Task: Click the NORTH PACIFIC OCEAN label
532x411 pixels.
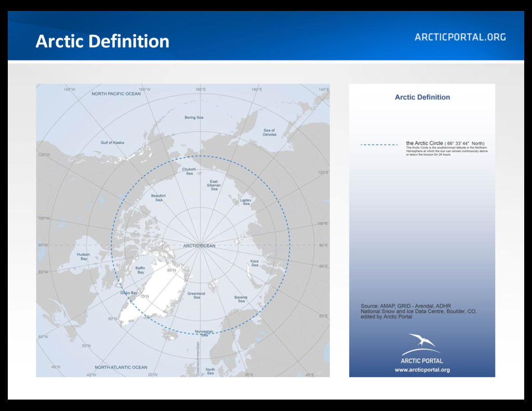Action: pyautogui.click(x=116, y=94)
